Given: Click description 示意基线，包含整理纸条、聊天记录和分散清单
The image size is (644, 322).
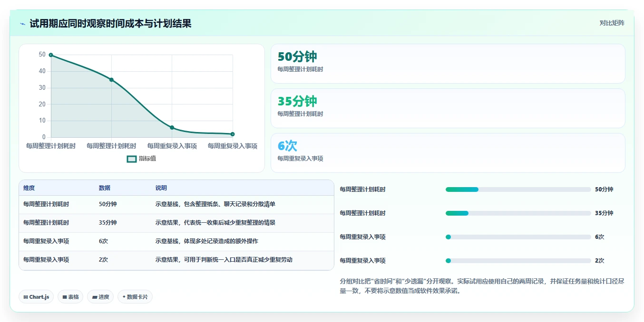Looking at the screenshot, I should 215,204.
